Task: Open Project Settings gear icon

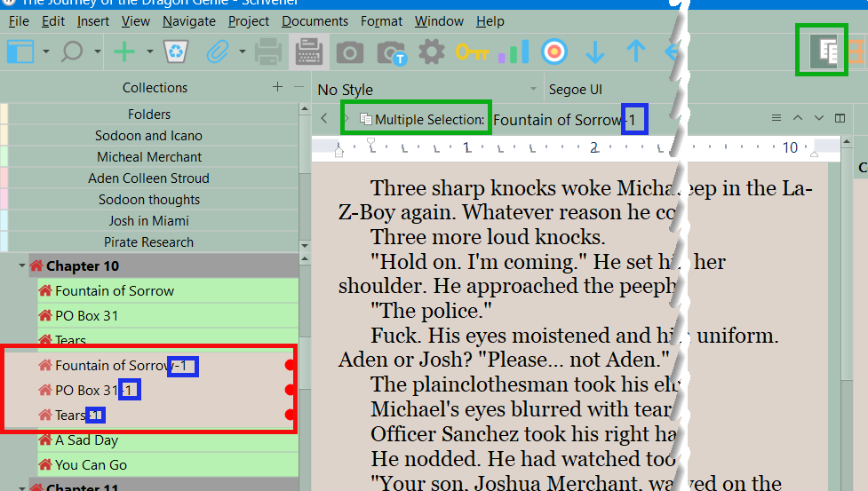Action: (x=431, y=52)
